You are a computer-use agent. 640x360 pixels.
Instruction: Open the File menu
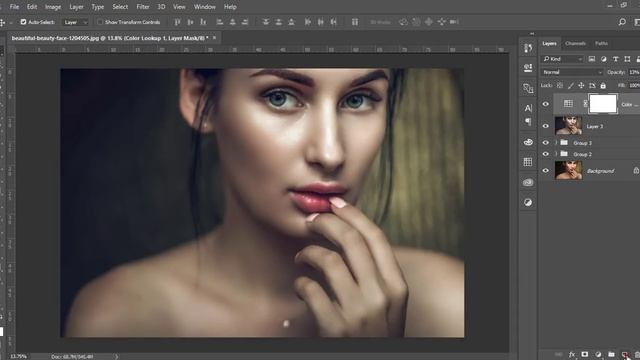click(x=14, y=7)
